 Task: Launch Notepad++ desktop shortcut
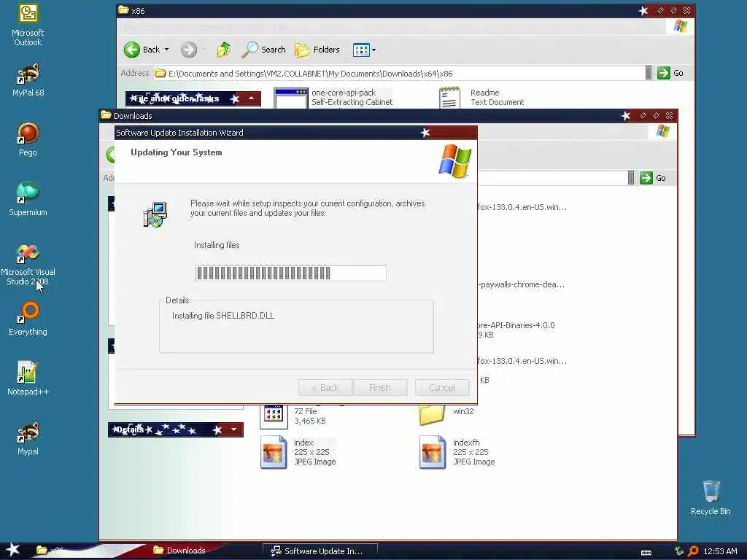(28, 378)
